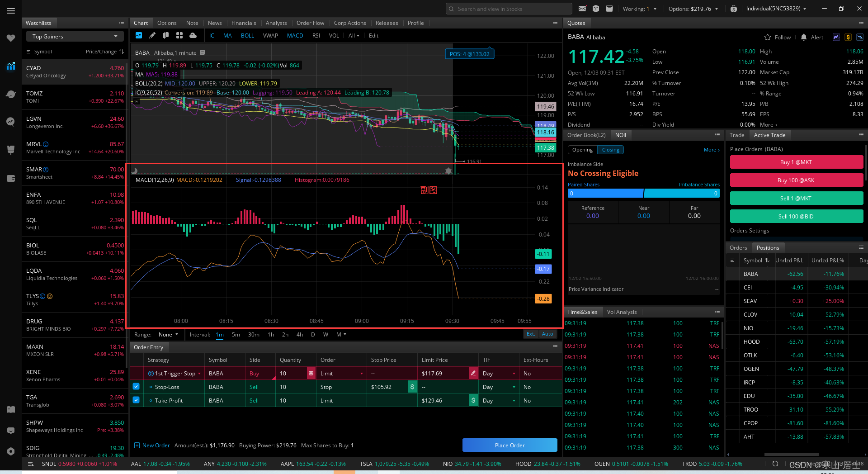The height and width of the screenshot is (474, 868).
Task: Click the red pencil icon beside $117.69 limit price
Action: point(473,373)
